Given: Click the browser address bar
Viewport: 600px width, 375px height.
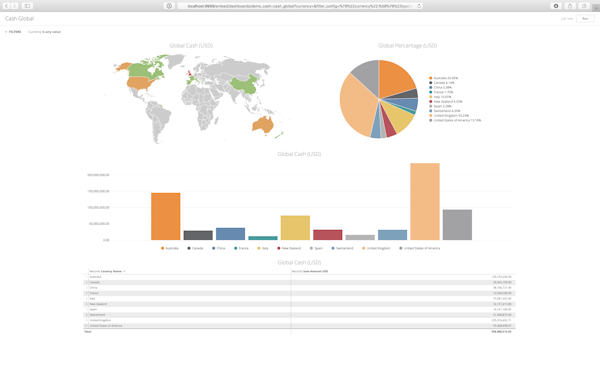Looking at the screenshot, I should point(300,6).
